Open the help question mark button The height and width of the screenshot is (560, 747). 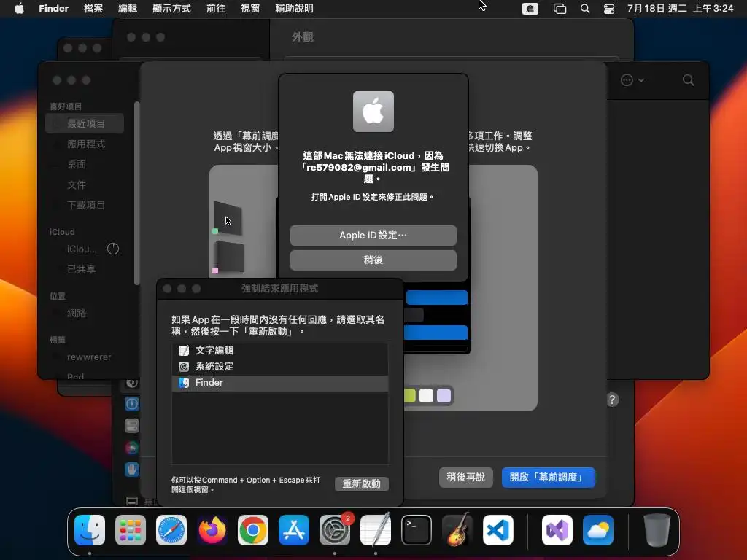(x=613, y=400)
